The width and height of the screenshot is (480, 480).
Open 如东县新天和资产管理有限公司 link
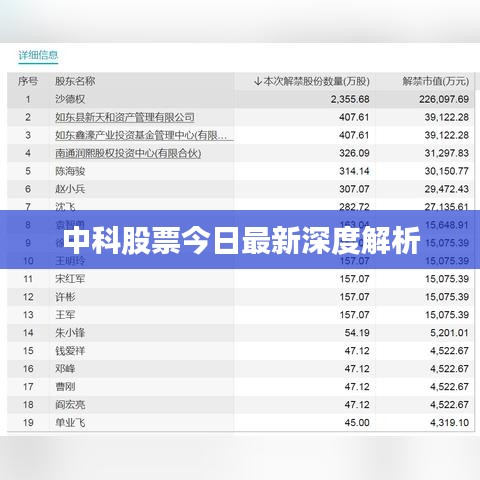tap(125, 117)
